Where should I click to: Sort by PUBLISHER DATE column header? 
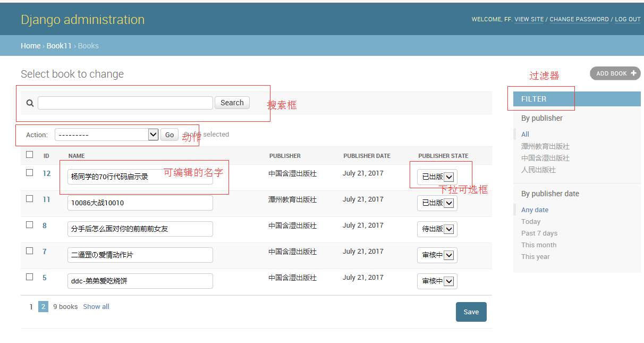(x=367, y=156)
